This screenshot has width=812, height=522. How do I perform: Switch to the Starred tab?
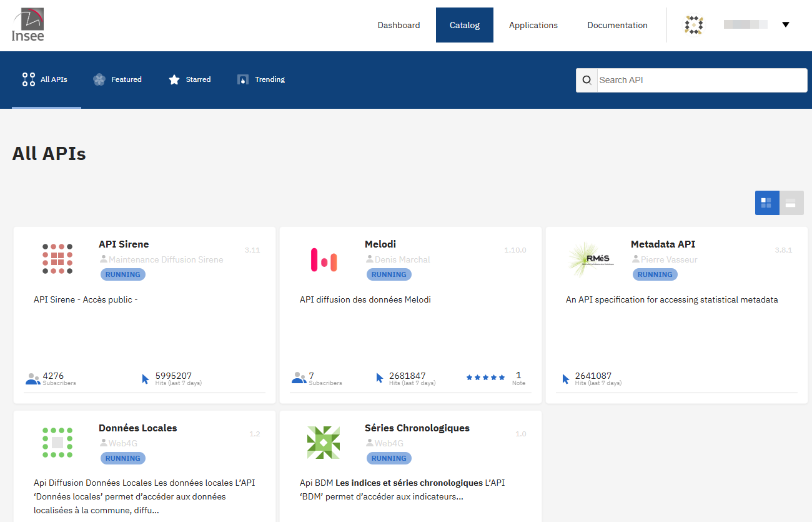point(190,79)
